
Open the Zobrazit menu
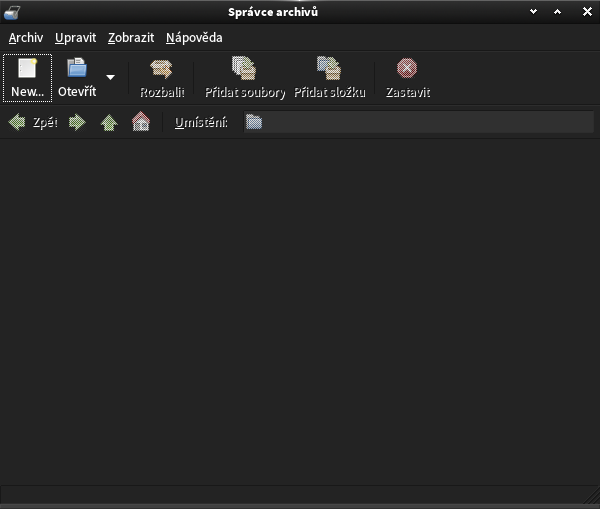(131, 38)
